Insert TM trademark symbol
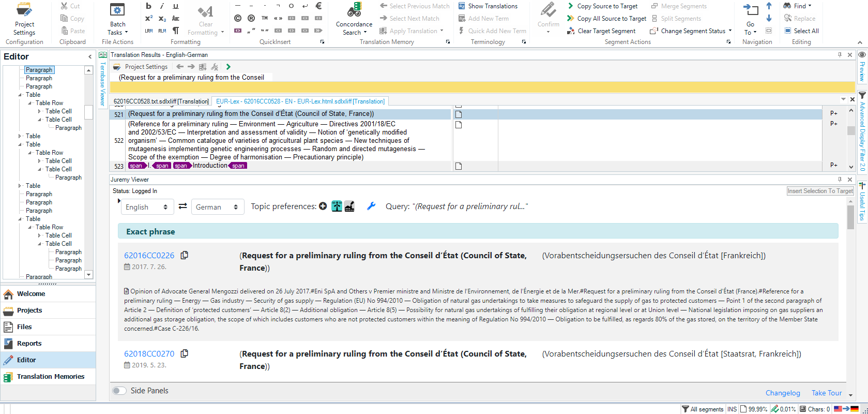 pos(265,18)
